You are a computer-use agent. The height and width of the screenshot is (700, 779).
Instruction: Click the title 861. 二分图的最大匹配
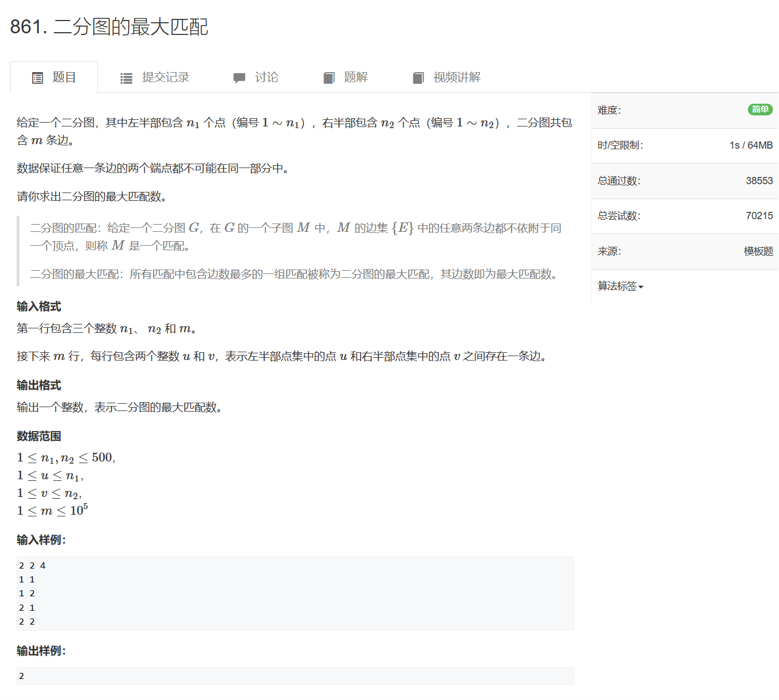click(x=109, y=27)
